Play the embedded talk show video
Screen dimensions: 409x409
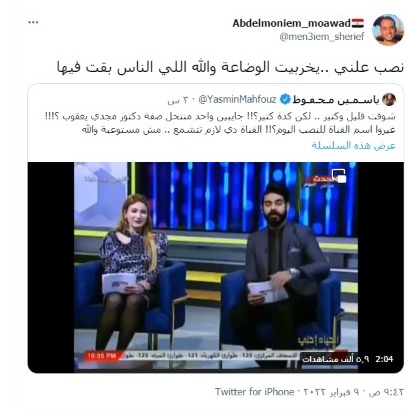(216, 267)
